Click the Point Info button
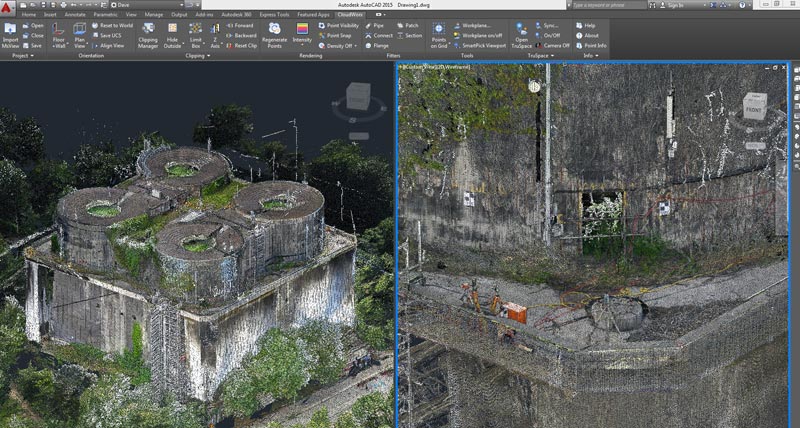800x428 pixels. [x=594, y=46]
